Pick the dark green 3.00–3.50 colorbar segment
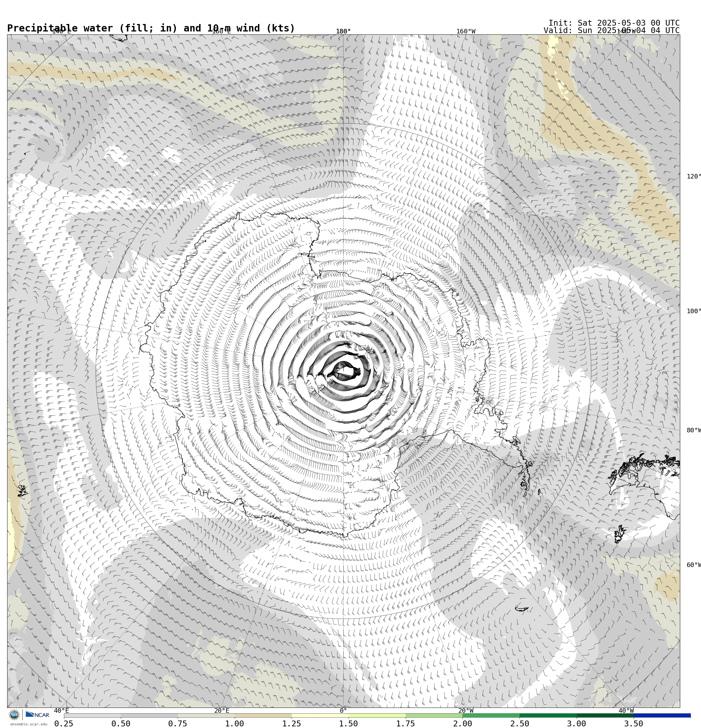The height and width of the screenshot is (728, 701). (605, 715)
